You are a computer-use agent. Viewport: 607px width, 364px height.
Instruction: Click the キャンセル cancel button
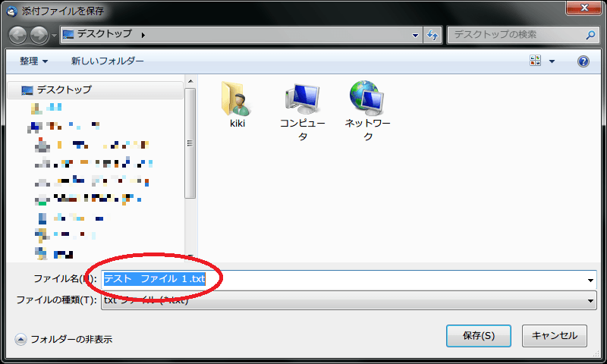tap(555, 335)
